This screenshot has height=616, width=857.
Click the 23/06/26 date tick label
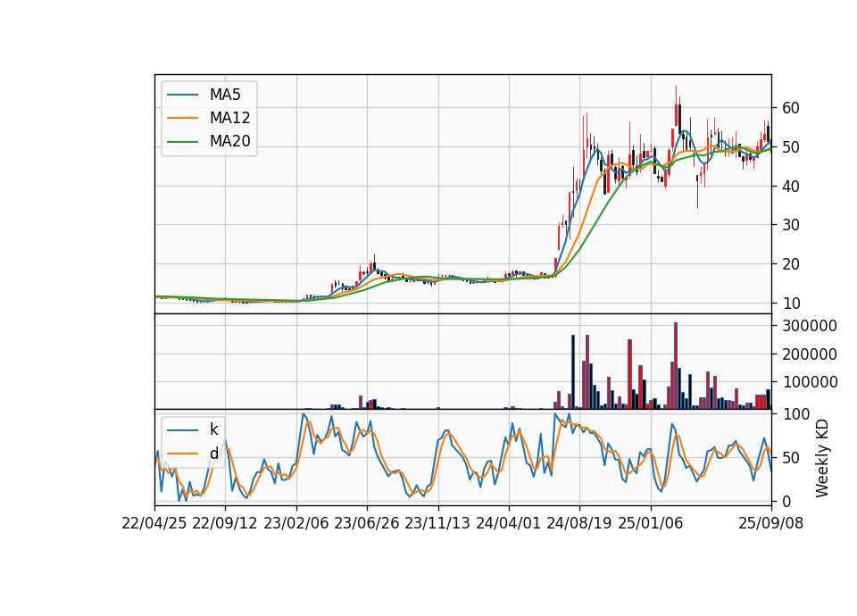(x=367, y=523)
